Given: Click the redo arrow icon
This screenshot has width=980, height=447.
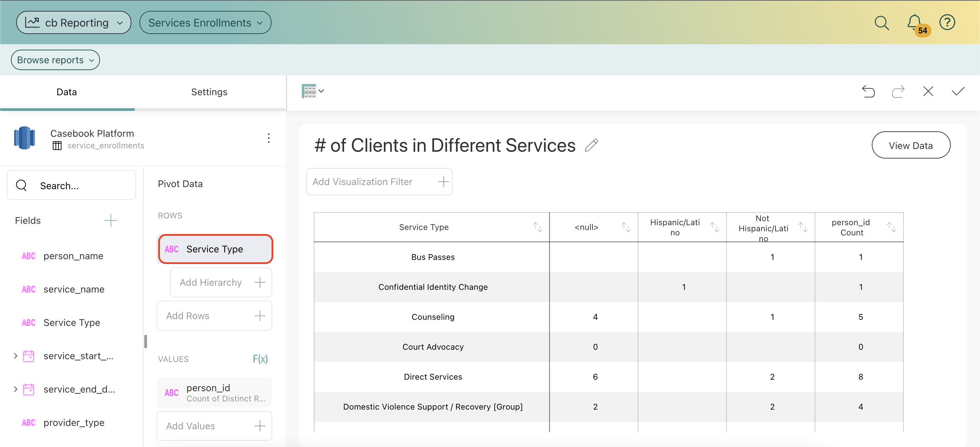Looking at the screenshot, I should point(898,91).
